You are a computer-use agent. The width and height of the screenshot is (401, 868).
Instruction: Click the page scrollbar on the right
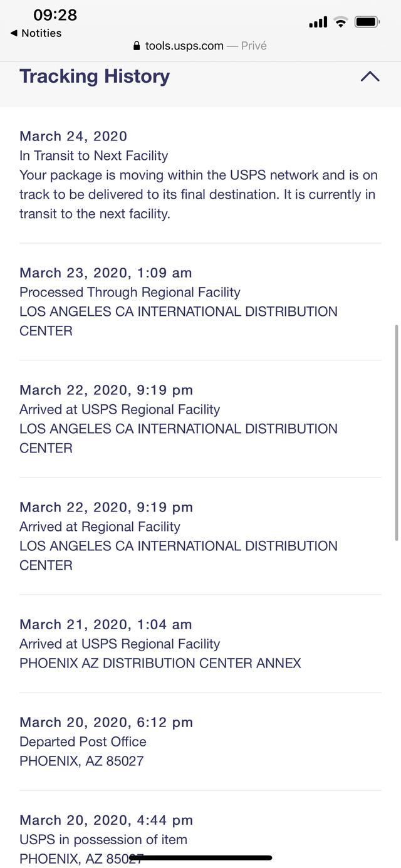click(x=396, y=432)
